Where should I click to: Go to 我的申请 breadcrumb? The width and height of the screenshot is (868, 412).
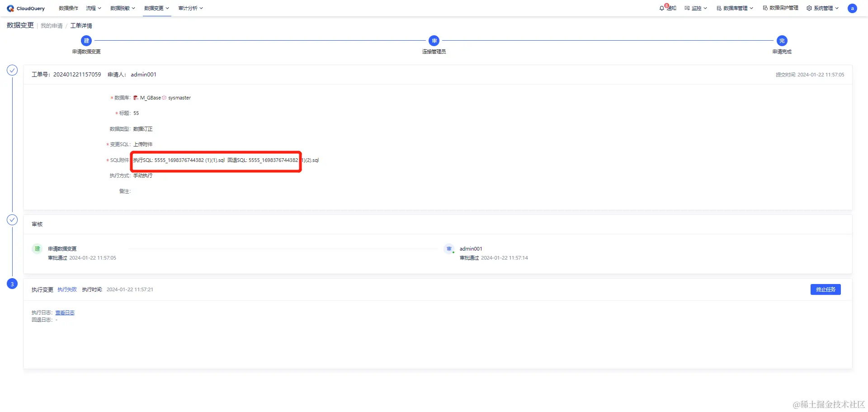pyautogui.click(x=52, y=26)
